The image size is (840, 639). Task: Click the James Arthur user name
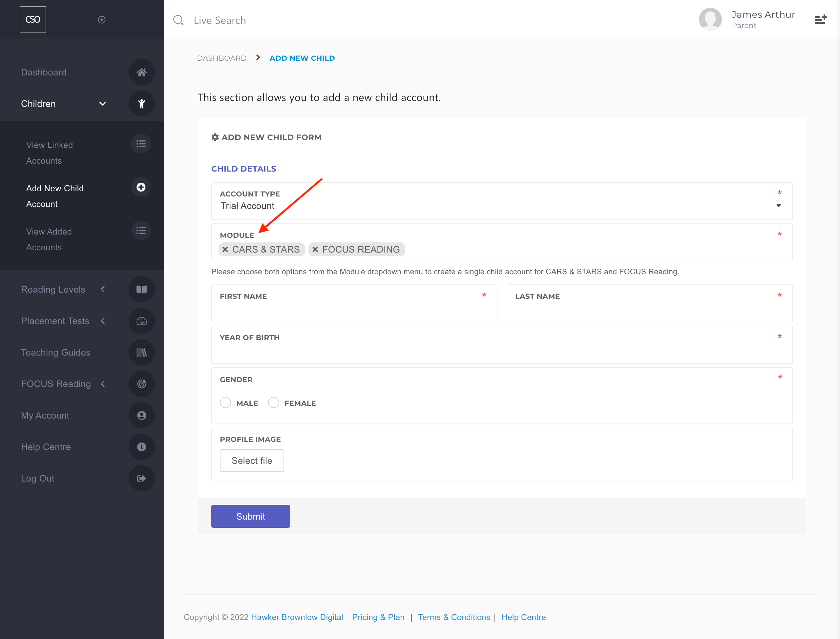tap(763, 14)
